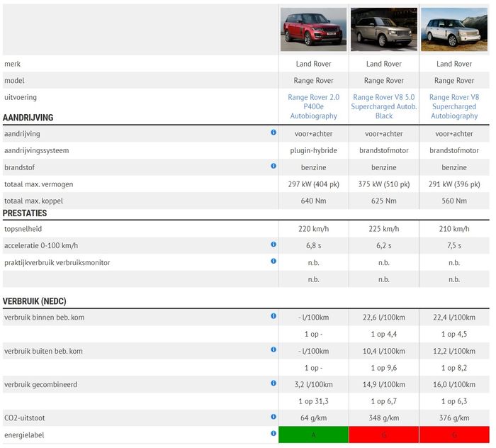496x448 pixels.
Task: Click the beige Range Rover thumbnail
Action: pos(384,30)
